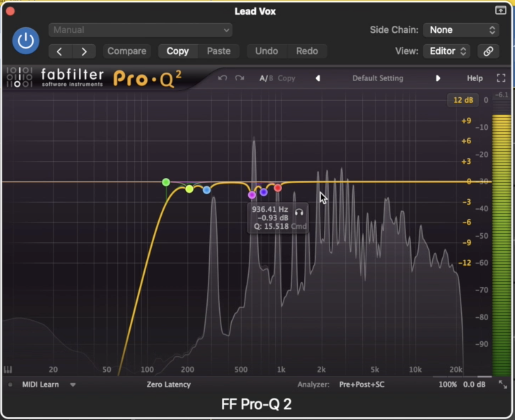Click the 100% output gain scale value

pos(447,384)
